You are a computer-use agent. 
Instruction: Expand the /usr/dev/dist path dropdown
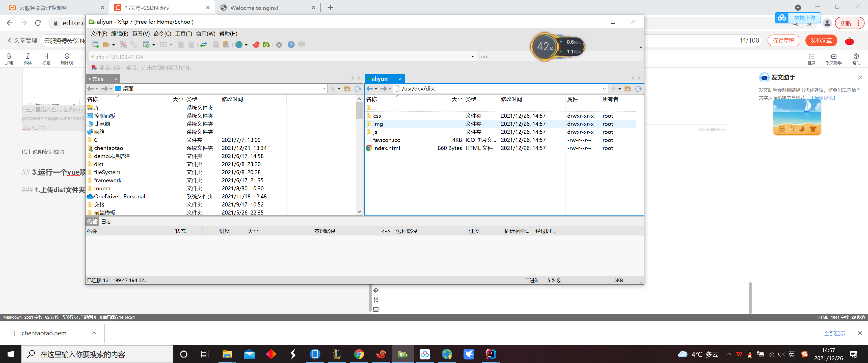point(604,88)
